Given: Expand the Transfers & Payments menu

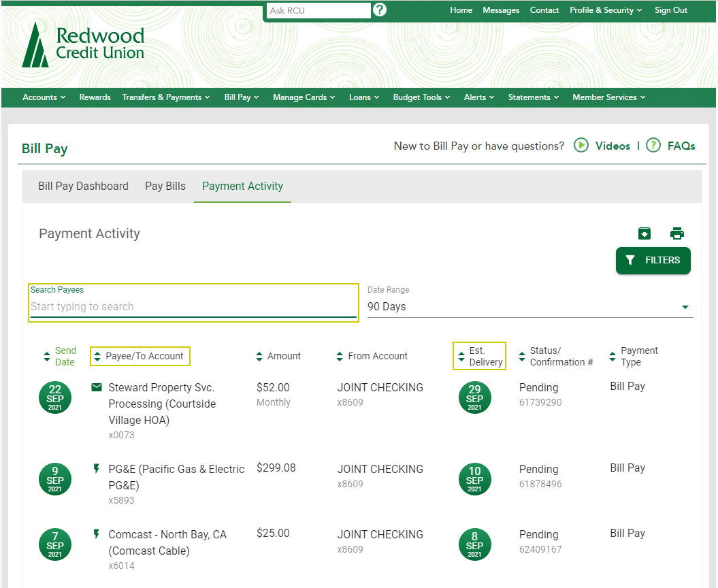Looking at the screenshot, I should click(x=166, y=97).
